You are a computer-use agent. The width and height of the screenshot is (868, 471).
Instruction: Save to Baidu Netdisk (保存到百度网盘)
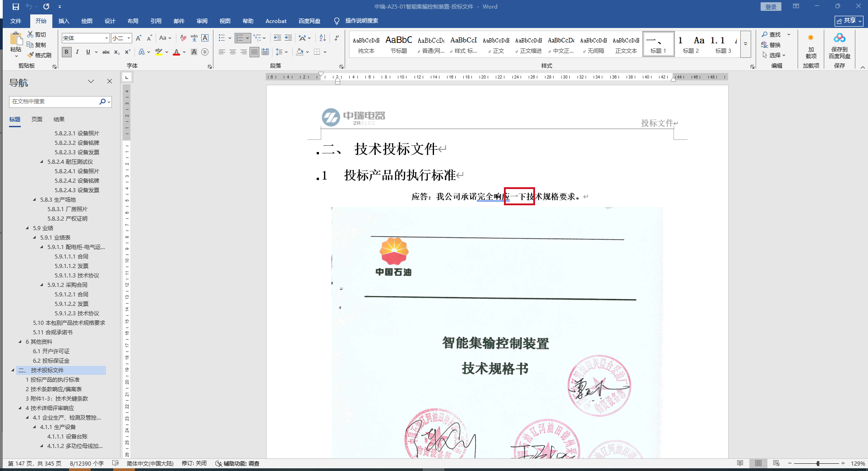tap(839, 46)
